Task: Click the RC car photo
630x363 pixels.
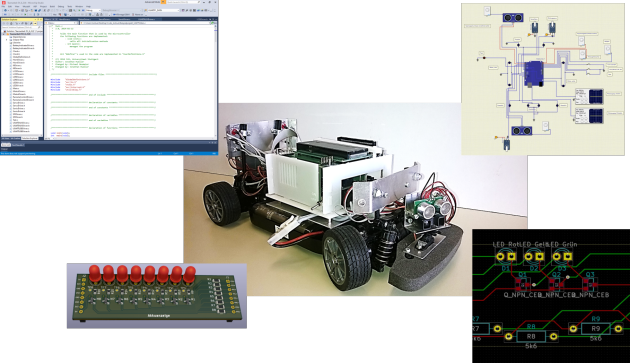Action: [355, 199]
